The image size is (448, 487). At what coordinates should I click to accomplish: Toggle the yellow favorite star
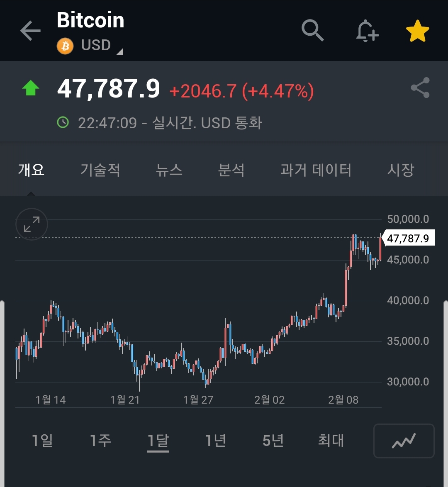tap(417, 32)
